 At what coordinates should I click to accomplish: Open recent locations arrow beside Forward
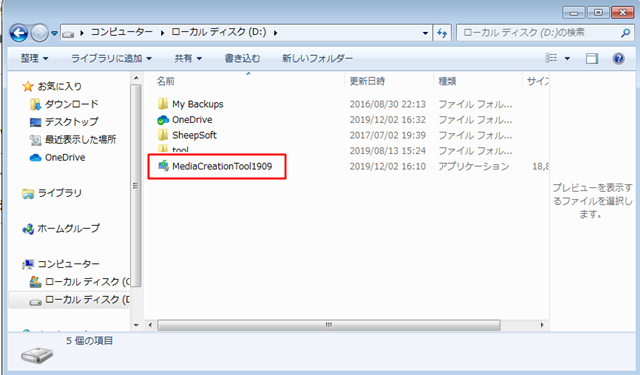pos(54,33)
